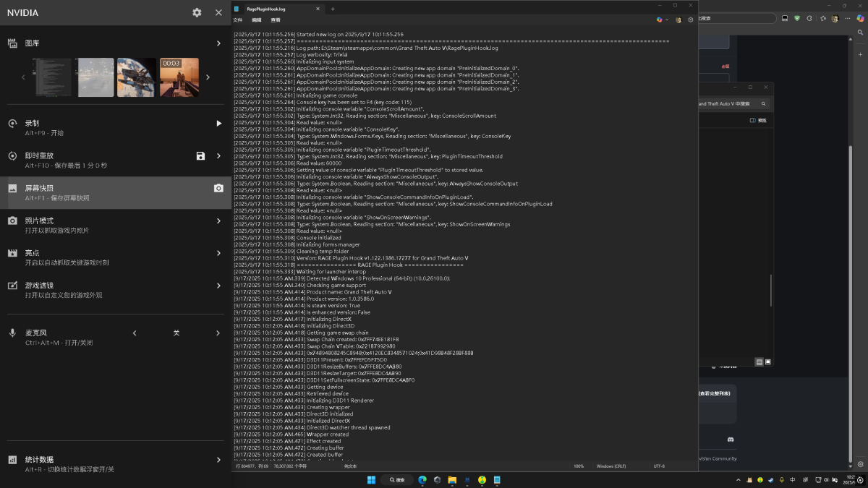
Task: Select the 屏幕快照 screenshot row
Action: [116, 193]
